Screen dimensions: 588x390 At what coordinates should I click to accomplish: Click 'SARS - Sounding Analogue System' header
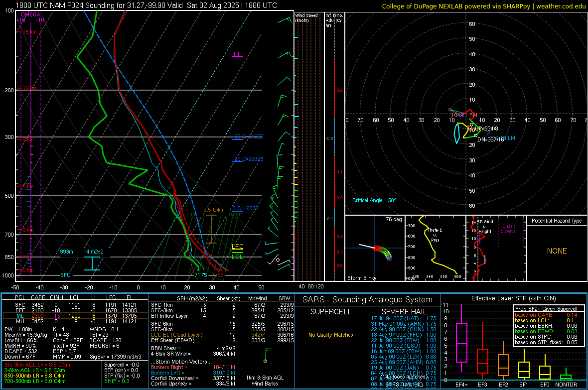(x=367, y=300)
